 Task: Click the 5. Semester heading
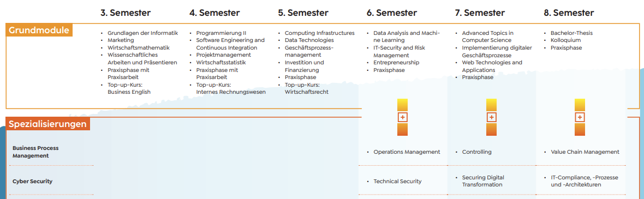303,13
